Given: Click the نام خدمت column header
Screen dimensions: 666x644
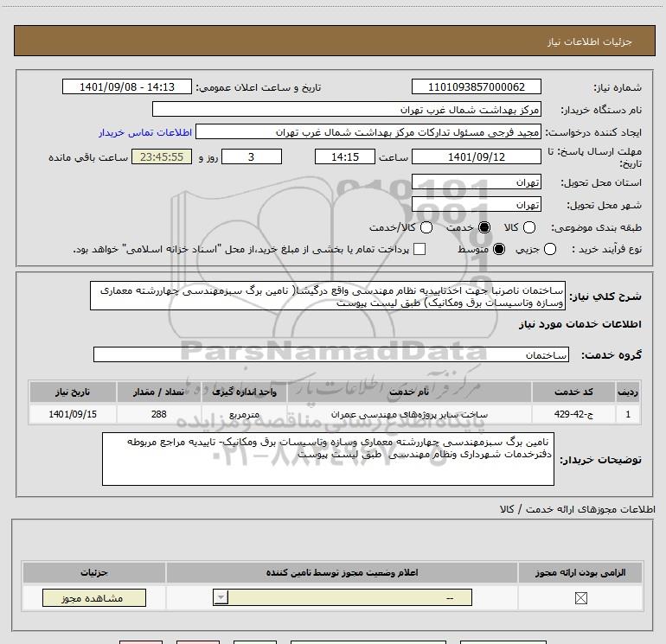Looking at the screenshot, I should point(409,392).
